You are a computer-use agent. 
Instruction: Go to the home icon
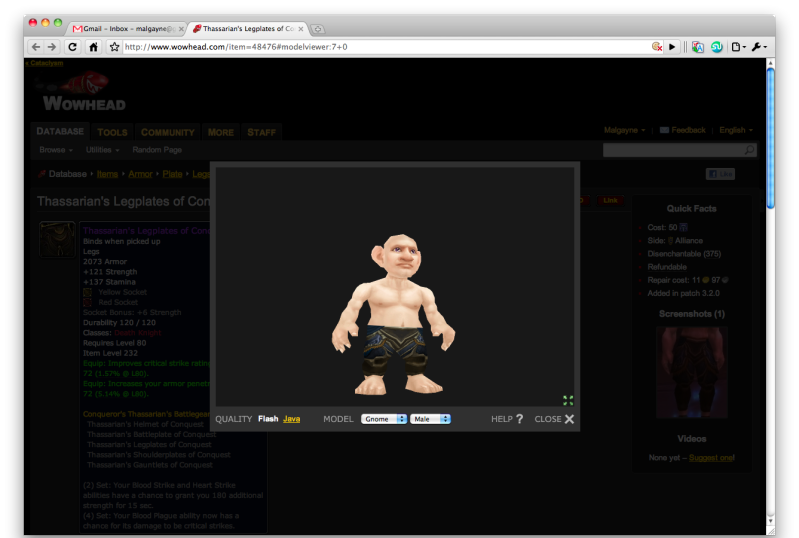pyautogui.click(x=93, y=47)
